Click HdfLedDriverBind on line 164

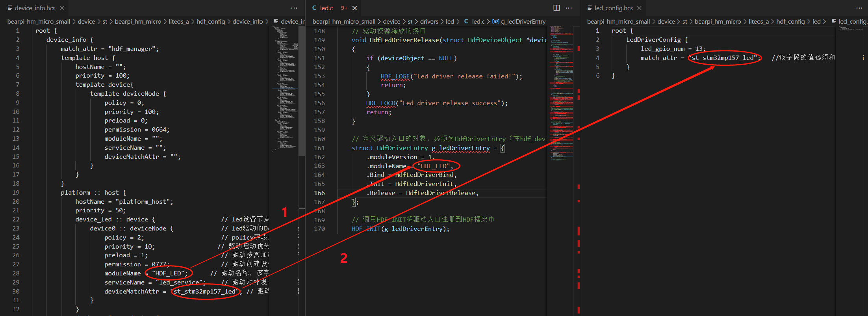point(425,175)
